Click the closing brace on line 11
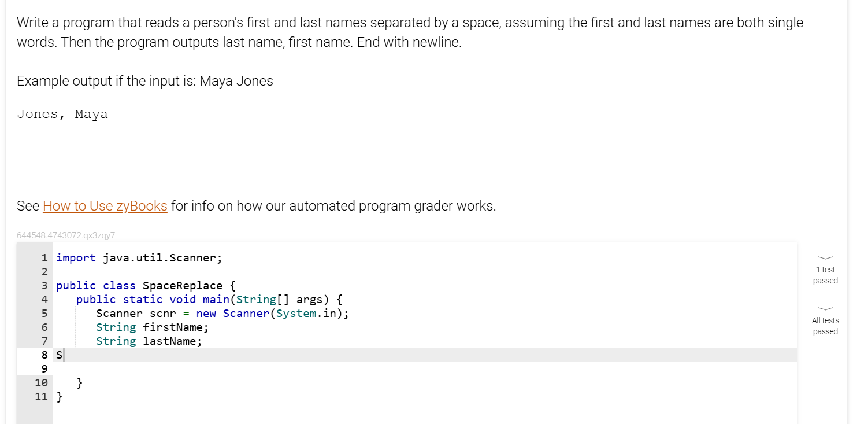This screenshot has height=424, width=868. point(60,396)
